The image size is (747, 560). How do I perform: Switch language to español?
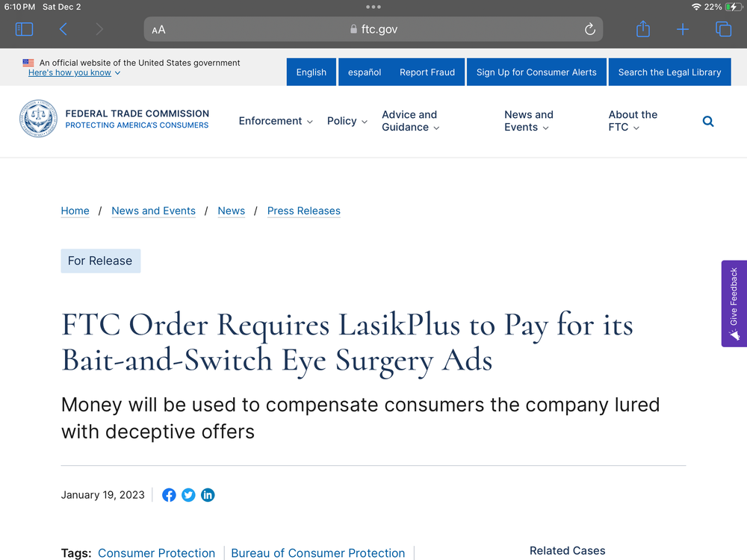click(x=365, y=72)
